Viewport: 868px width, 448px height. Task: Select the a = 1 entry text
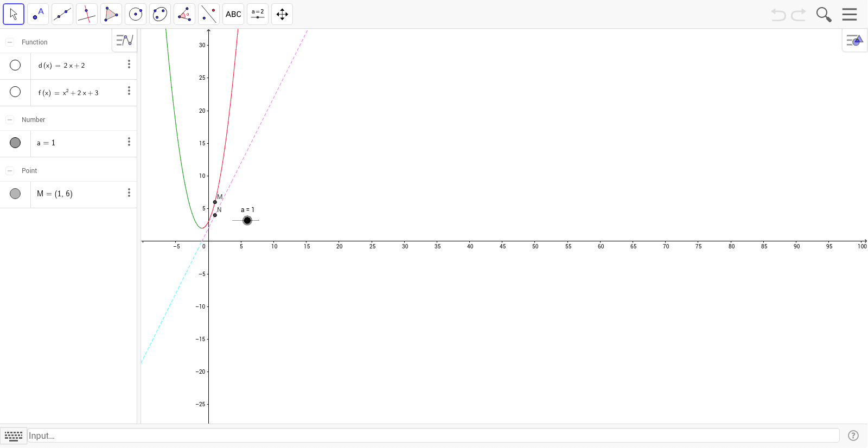[46, 143]
